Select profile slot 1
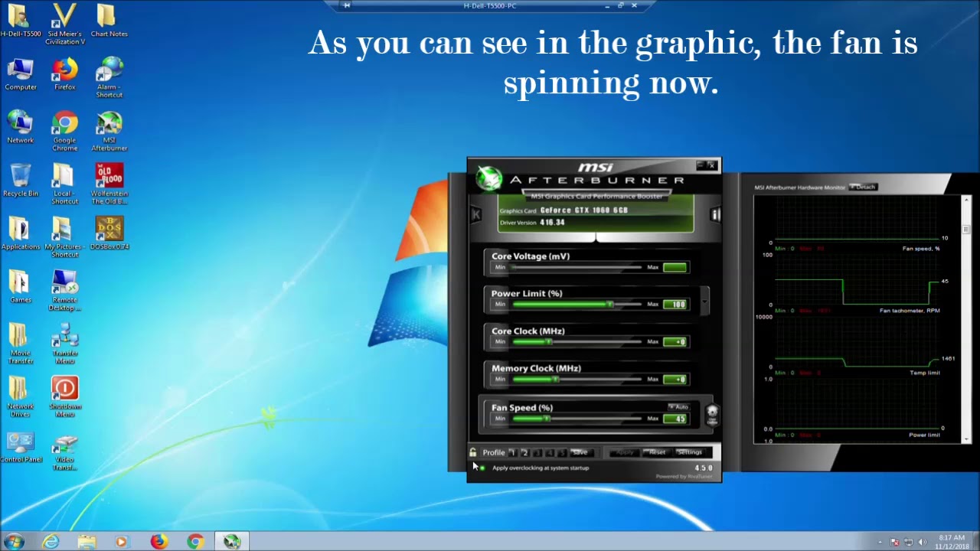Screen dimensions: 980x551 coord(512,452)
